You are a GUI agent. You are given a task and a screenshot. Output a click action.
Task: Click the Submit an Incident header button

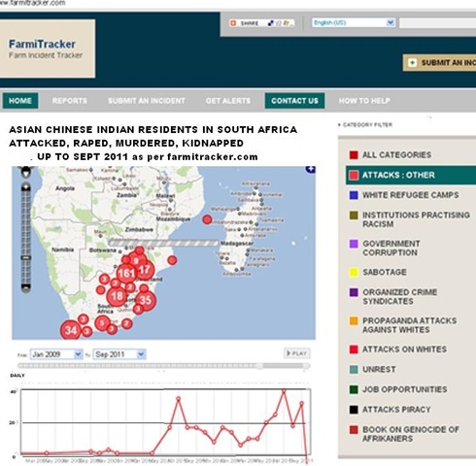coord(439,62)
